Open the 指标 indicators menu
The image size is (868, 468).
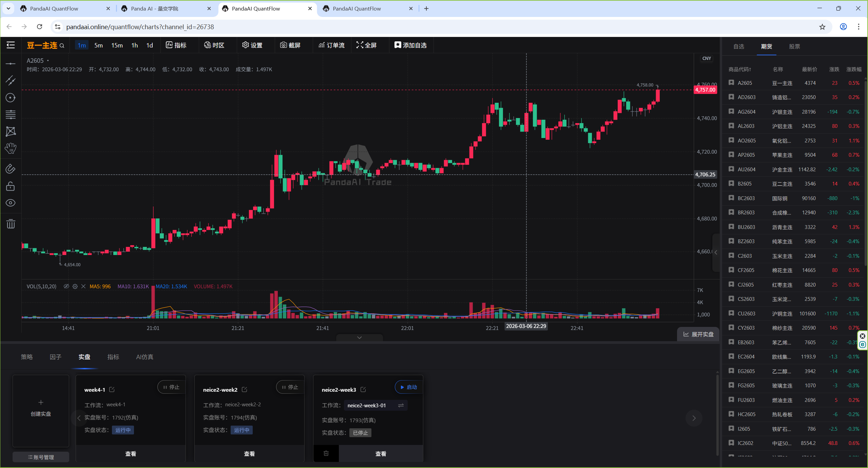point(176,45)
